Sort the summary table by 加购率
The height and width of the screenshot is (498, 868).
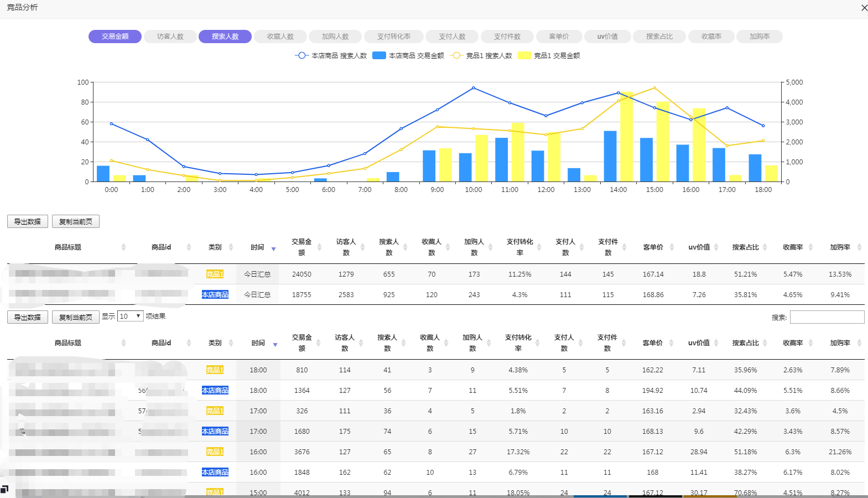point(840,247)
